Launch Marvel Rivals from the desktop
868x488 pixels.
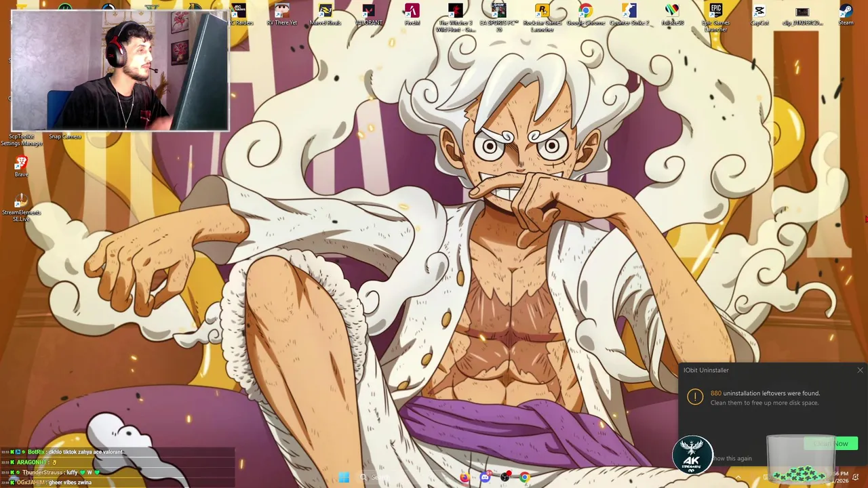(x=325, y=15)
